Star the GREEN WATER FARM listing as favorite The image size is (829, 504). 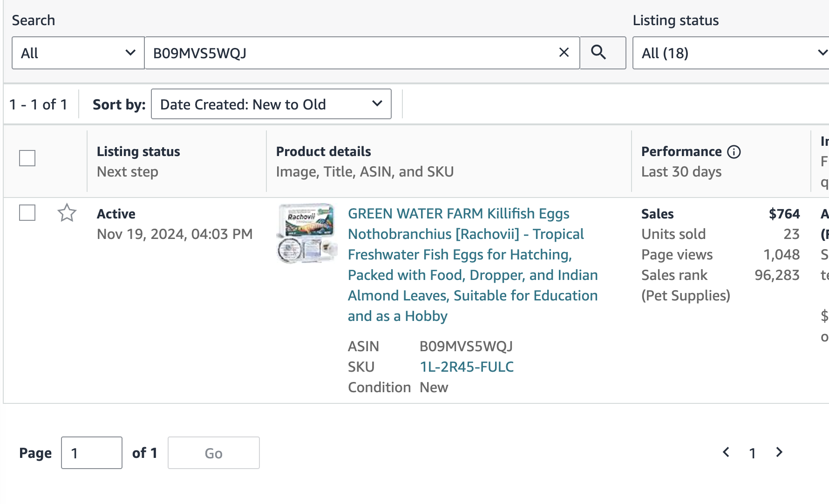click(67, 213)
